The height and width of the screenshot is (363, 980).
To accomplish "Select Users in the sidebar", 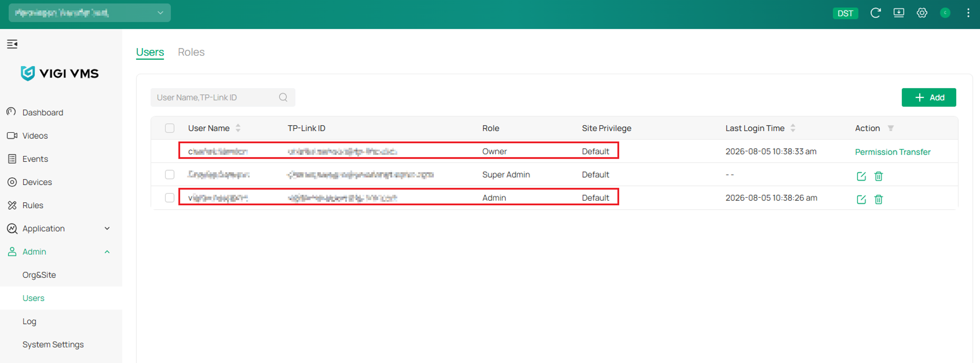I will click(33, 298).
